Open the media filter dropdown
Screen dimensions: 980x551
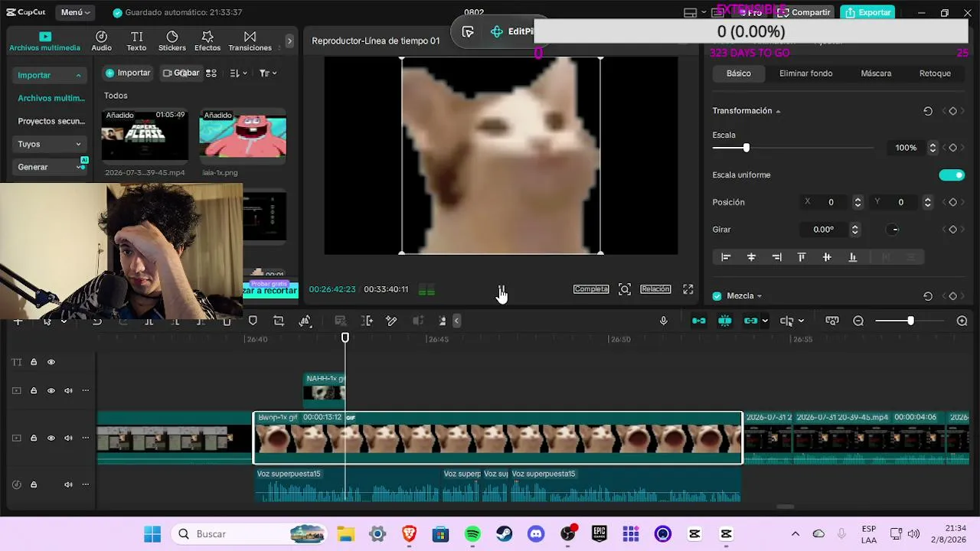point(268,73)
